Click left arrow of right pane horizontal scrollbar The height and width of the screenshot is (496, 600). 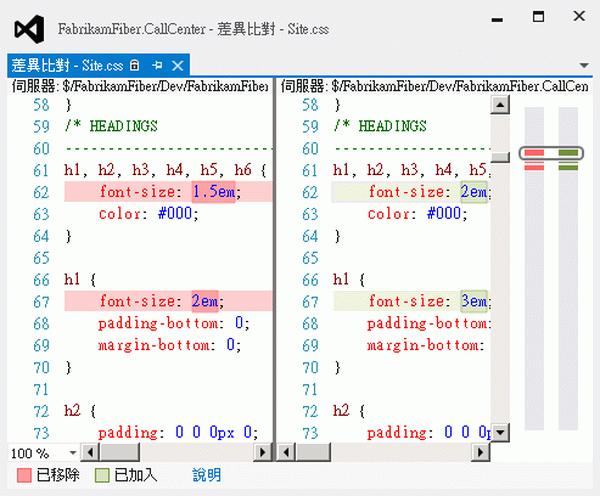286,452
